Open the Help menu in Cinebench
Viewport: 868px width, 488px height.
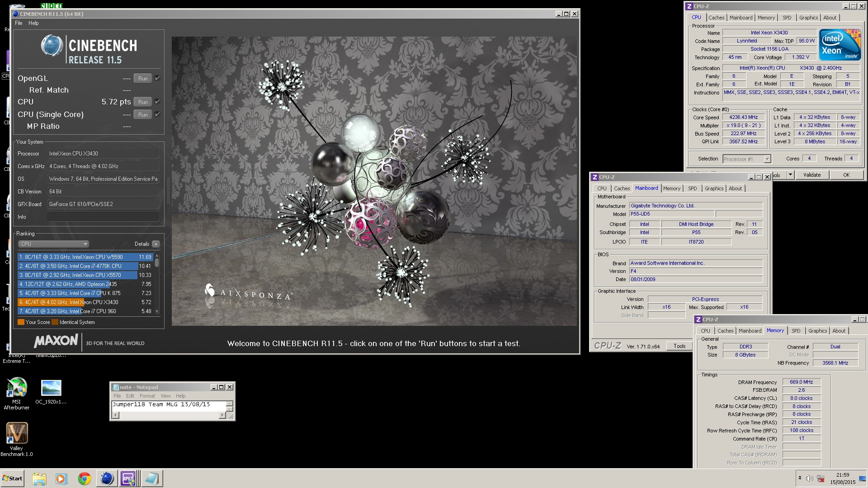tap(33, 23)
